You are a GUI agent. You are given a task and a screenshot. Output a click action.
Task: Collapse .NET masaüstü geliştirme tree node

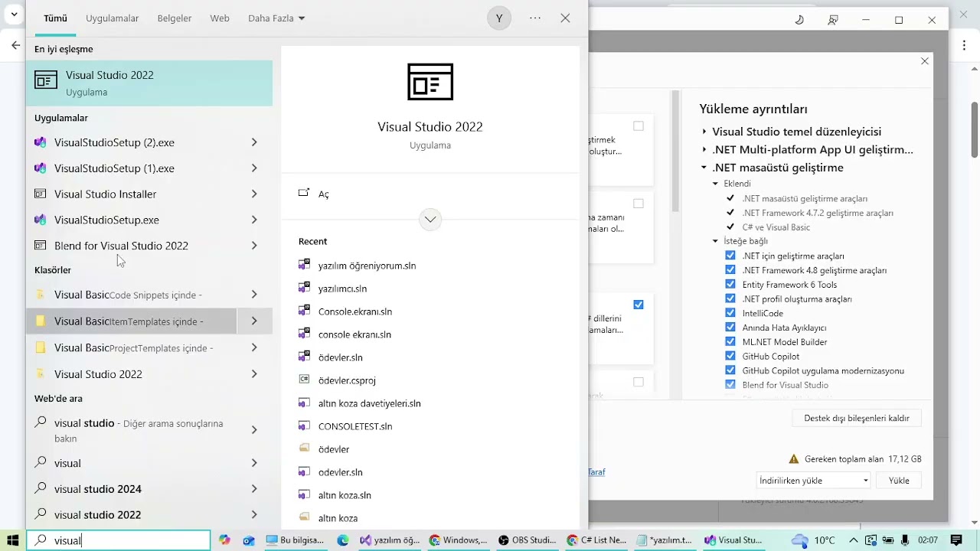point(704,168)
